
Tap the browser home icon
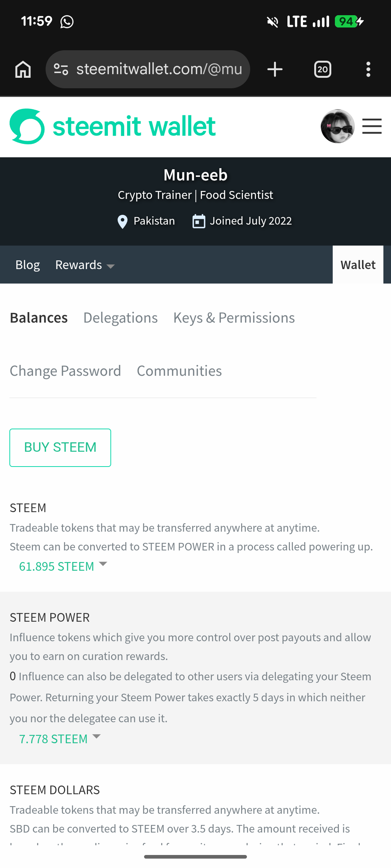tap(23, 69)
